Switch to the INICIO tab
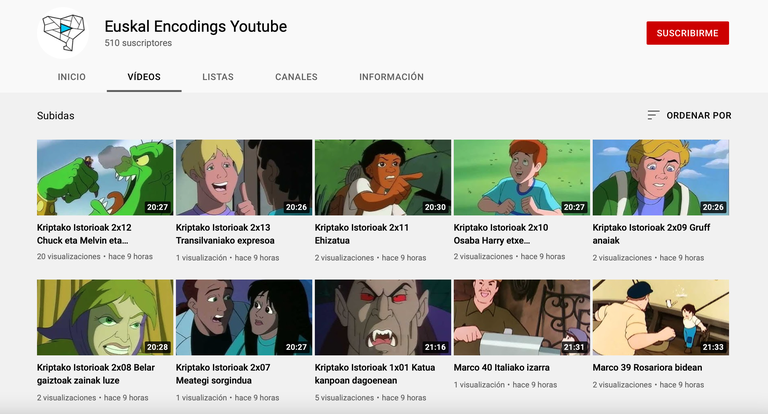768x414 pixels. (72, 77)
